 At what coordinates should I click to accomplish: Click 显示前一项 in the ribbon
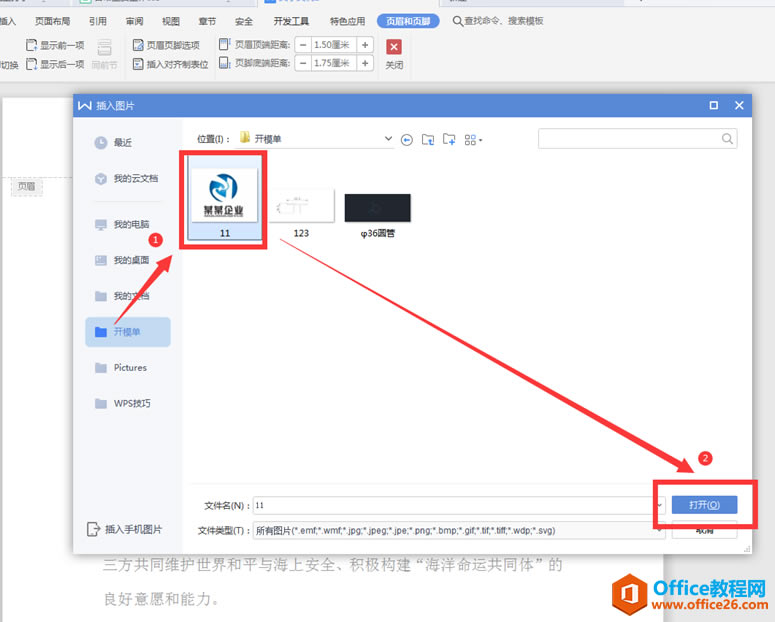point(55,45)
